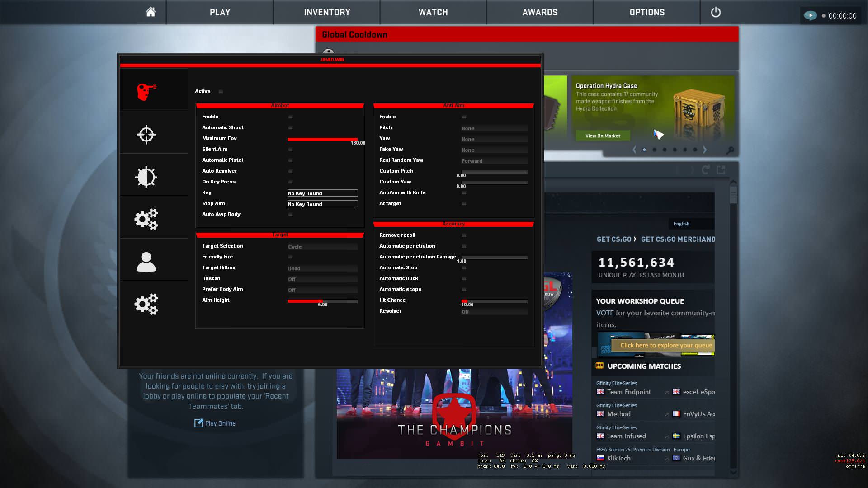Click the GET CS:GO MERCHANDISE link
This screenshot has width=868, height=488.
pyautogui.click(x=678, y=239)
